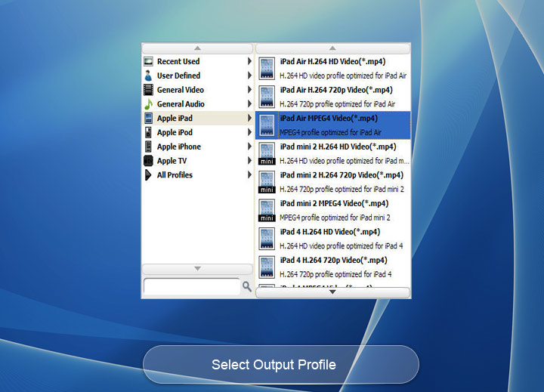Click the iPad Air H.264 720p Video thumbnail
Image resolution: width=544 pixels, height=392 pixels.
pyautogui.click(x=267, y=97)
